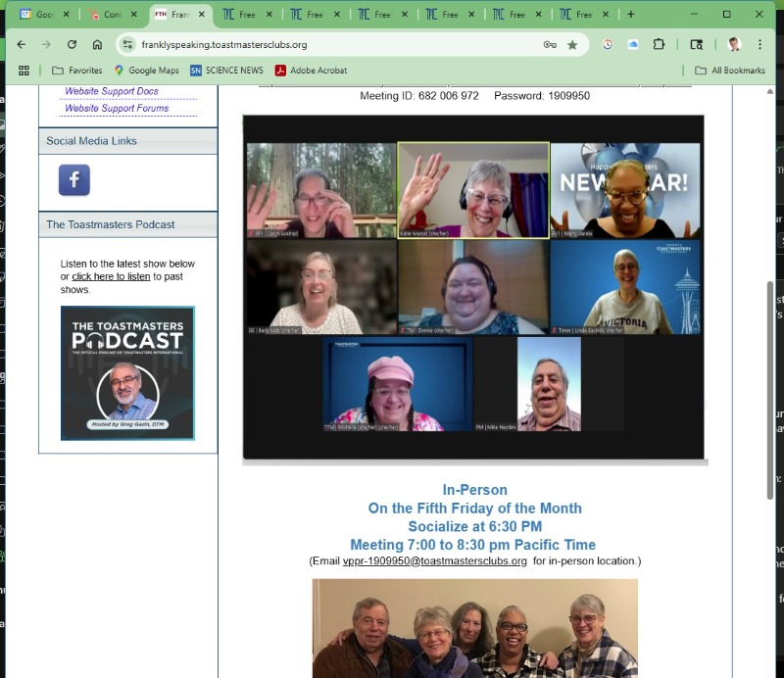Go back using the browser back arrow
This screenshot has height=678, width=784.
tap(21, 44)
